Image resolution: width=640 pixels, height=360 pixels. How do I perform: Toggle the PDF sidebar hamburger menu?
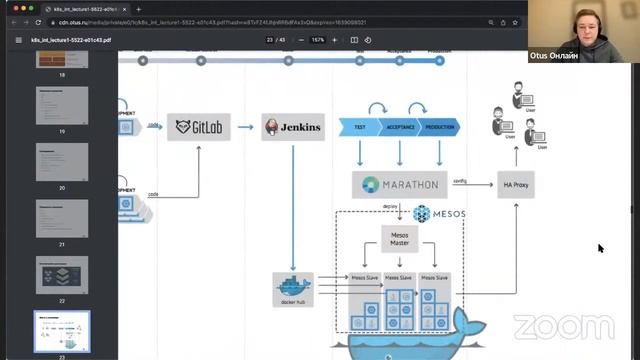point(18,40)
